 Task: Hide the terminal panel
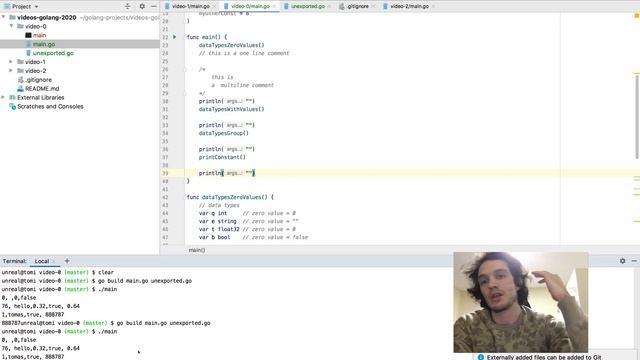634,261
